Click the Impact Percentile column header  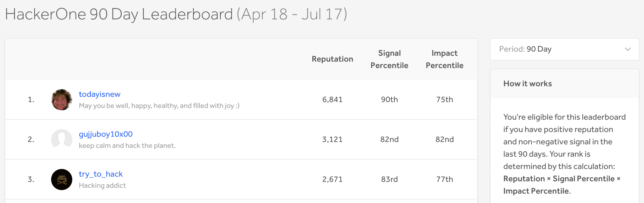[445, 59]
